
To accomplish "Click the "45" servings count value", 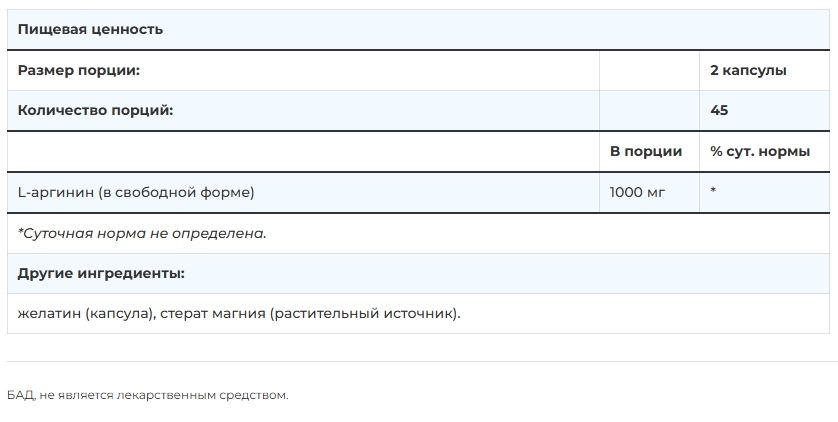I will (x=719, y=111).
